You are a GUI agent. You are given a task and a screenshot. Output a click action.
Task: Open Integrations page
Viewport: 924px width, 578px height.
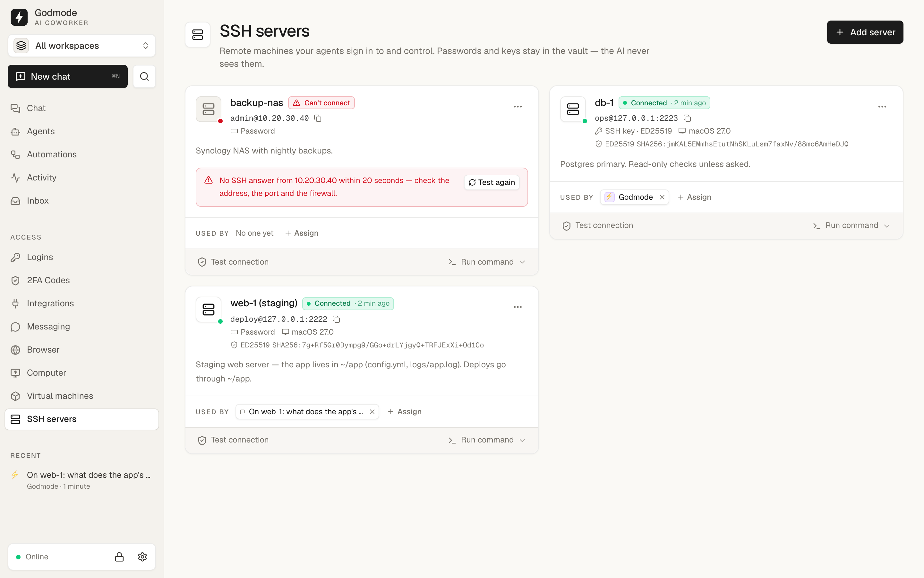82,303
